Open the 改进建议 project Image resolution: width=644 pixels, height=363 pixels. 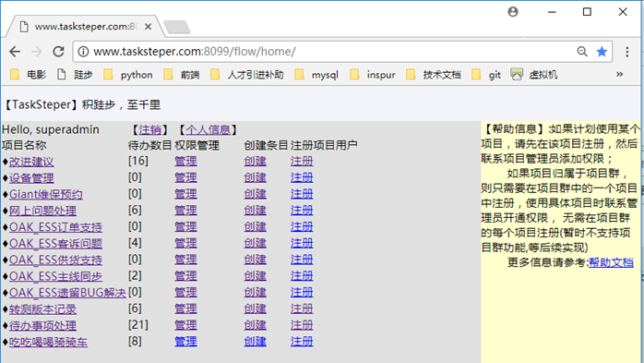(31, 162)
